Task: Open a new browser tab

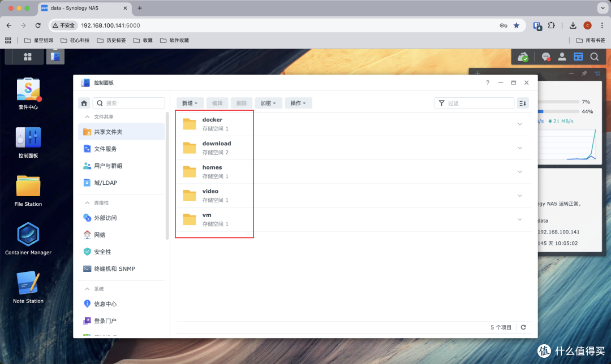Action: pos(140,8)
